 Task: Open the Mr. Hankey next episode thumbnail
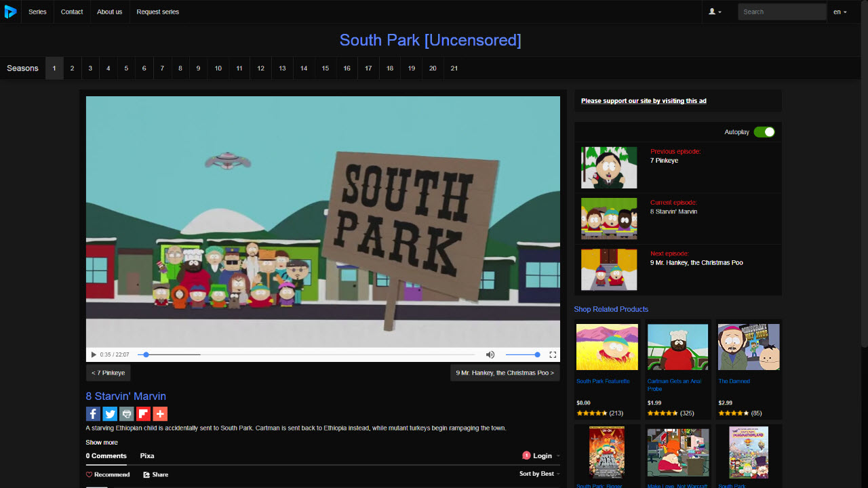609,270
